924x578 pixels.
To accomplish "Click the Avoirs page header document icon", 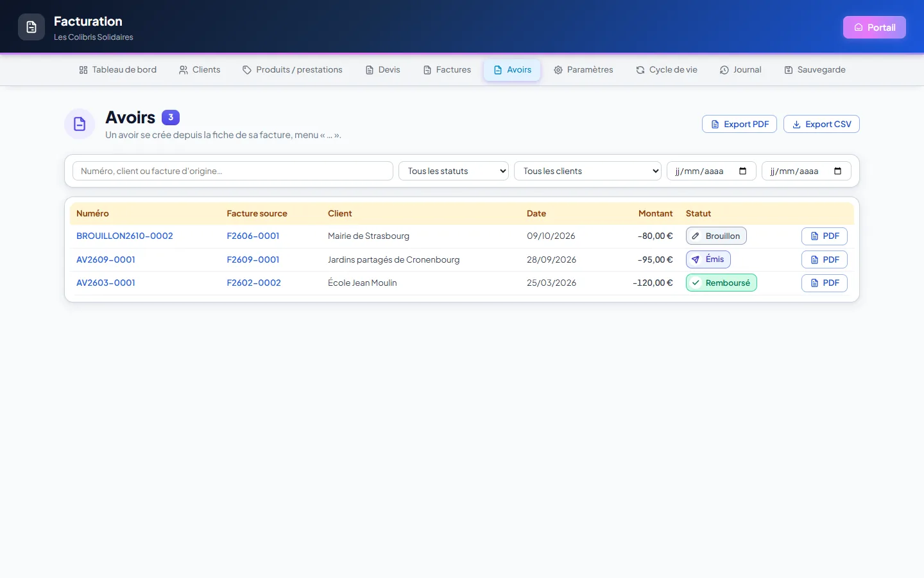I will tap(80, 124).
